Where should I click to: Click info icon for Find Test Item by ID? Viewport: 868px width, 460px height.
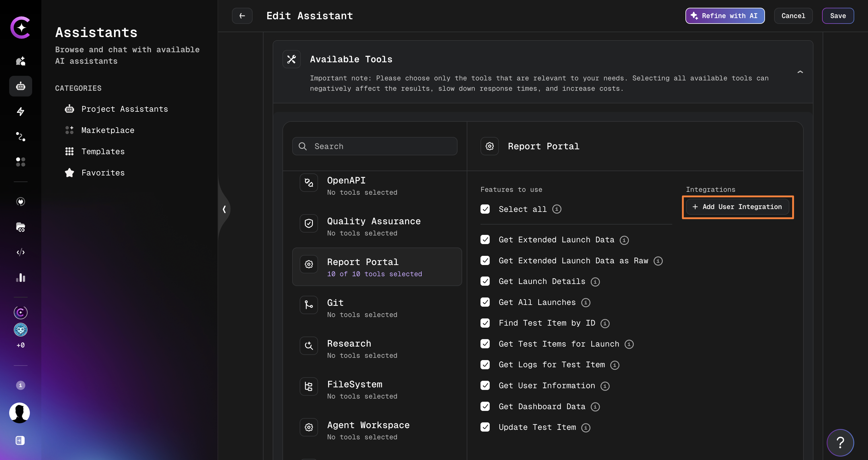tap(605, 324)
